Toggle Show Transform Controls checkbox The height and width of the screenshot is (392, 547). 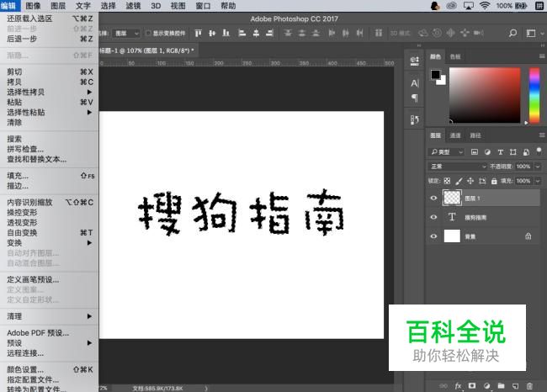pos(148,33)
